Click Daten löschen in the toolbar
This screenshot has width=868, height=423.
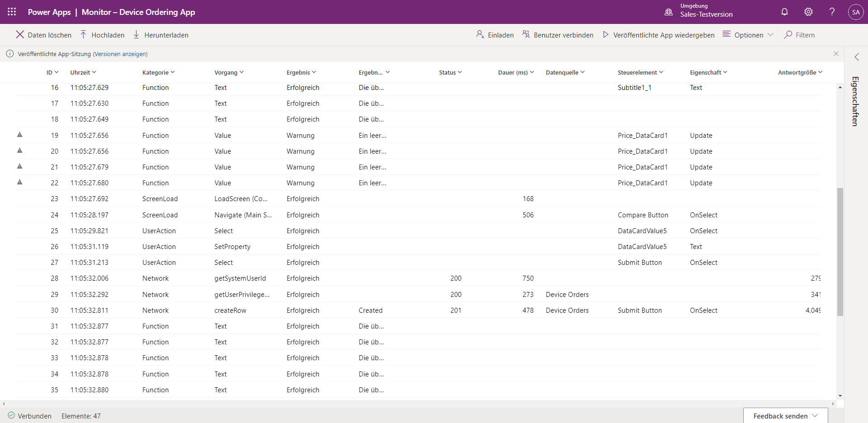coord(44,35)
